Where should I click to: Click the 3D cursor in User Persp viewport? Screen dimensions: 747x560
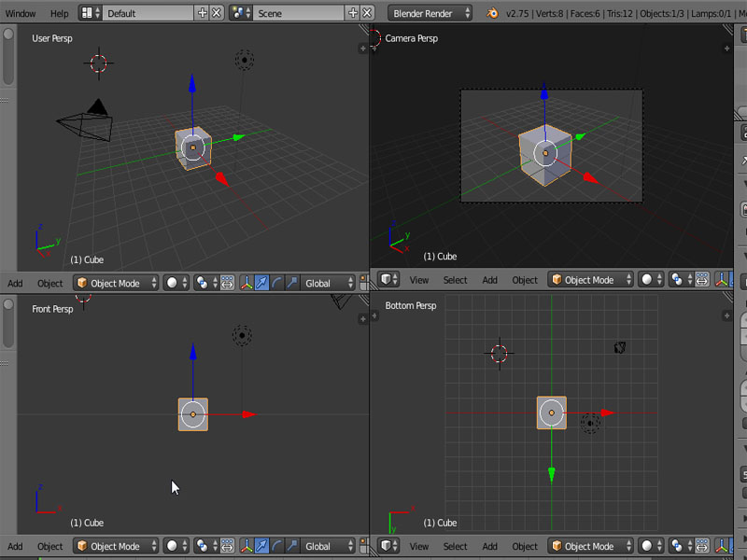(99, 63)
